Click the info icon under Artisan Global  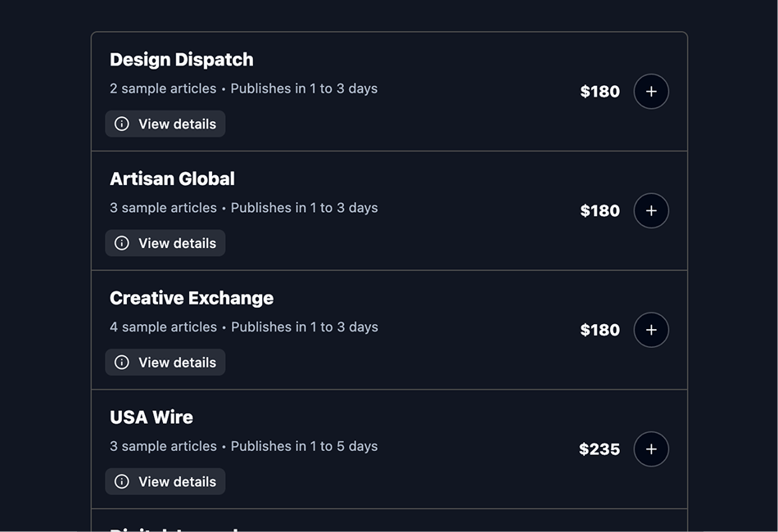click(122, 243)
